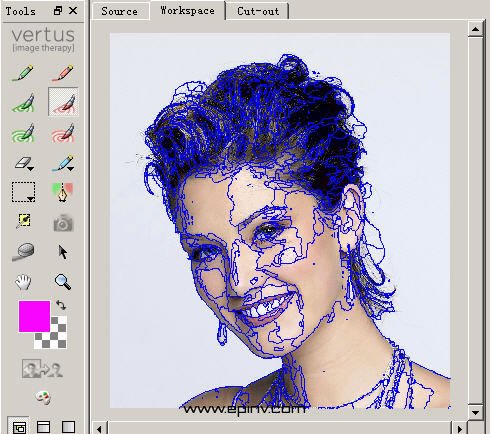Expand the rectangular marquee tool options
Image resolution: width=490 pixels, height=434 pixels.
point(31,199)
